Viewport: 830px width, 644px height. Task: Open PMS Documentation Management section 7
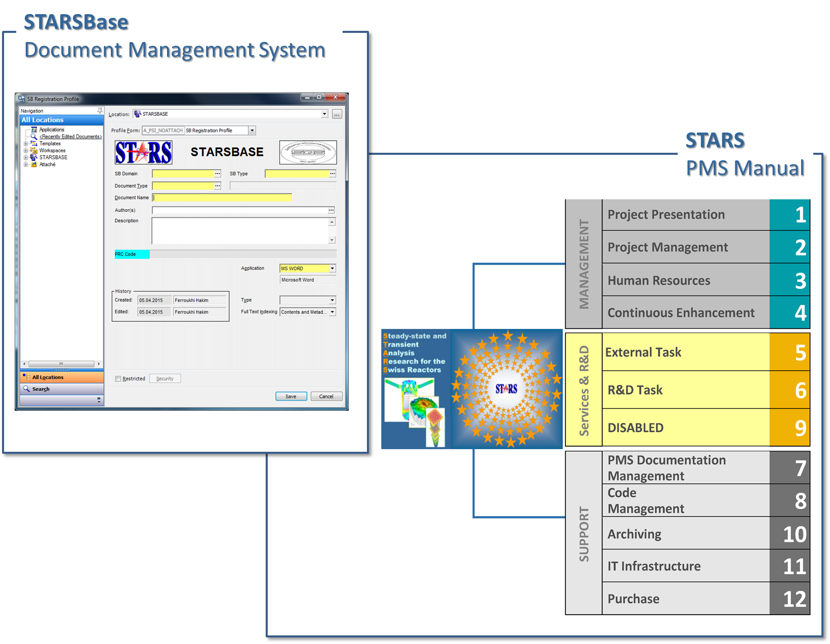coord(706,468)
